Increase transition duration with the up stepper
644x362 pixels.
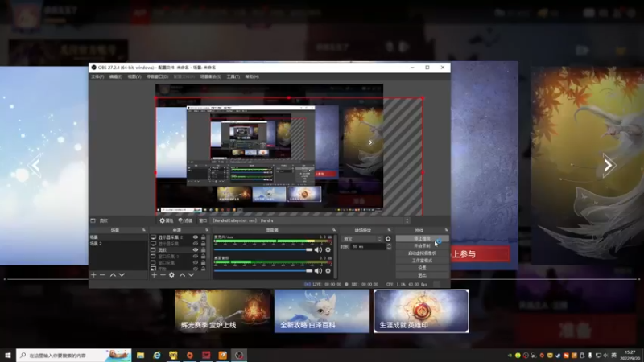pyautogui.click(x=389, y=245)
